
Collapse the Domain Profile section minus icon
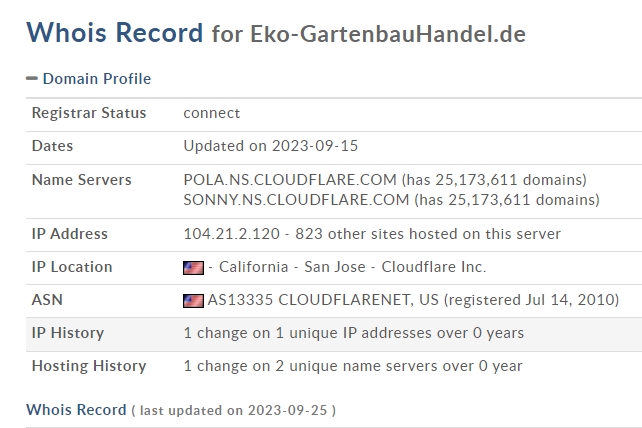32,78
